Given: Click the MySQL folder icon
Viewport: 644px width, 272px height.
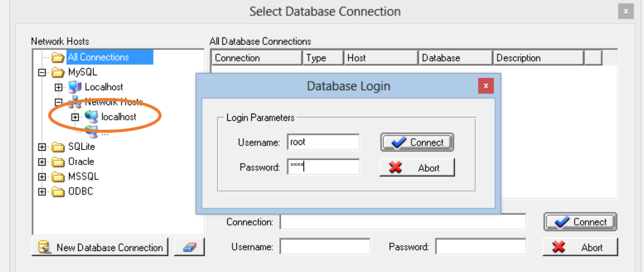Looking at the screenshot, I should [x=58, y=72].
